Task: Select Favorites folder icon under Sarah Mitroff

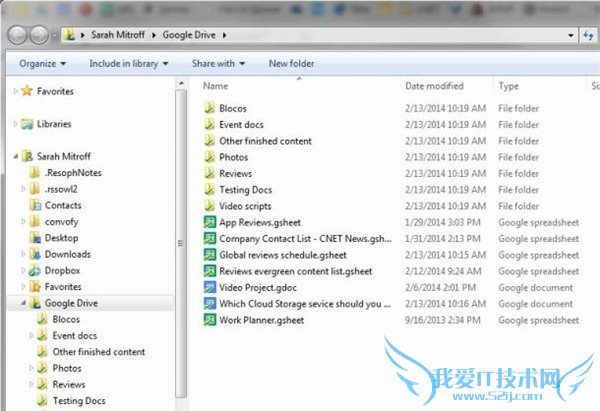Action: coord(35,287)
